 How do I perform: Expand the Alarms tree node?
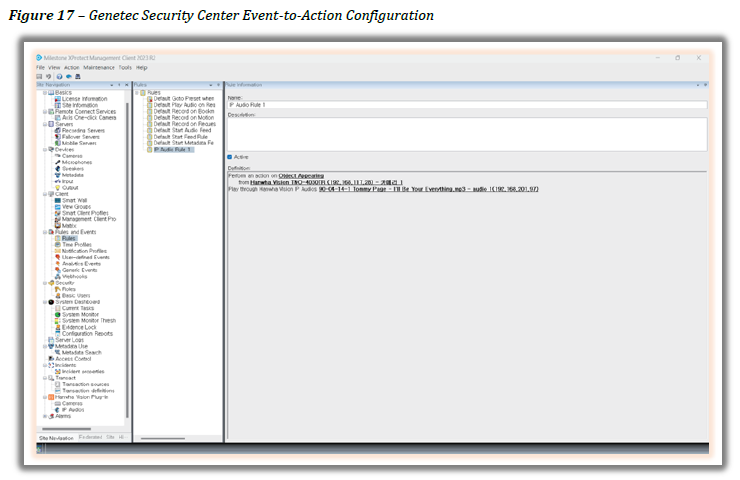coord(45,416)
